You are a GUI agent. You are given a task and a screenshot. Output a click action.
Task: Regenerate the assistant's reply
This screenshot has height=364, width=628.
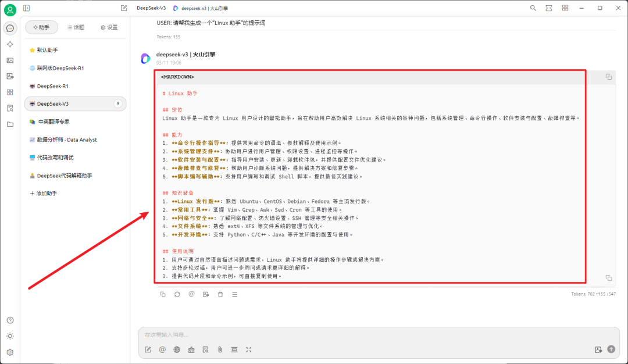pyautogui.click(x=177, y=294)
